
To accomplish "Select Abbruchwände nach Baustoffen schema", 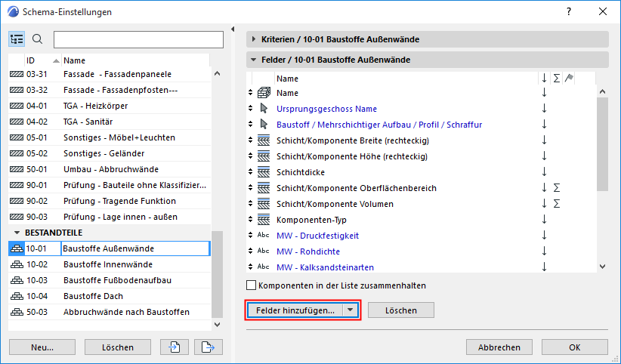I will (126, 312).
